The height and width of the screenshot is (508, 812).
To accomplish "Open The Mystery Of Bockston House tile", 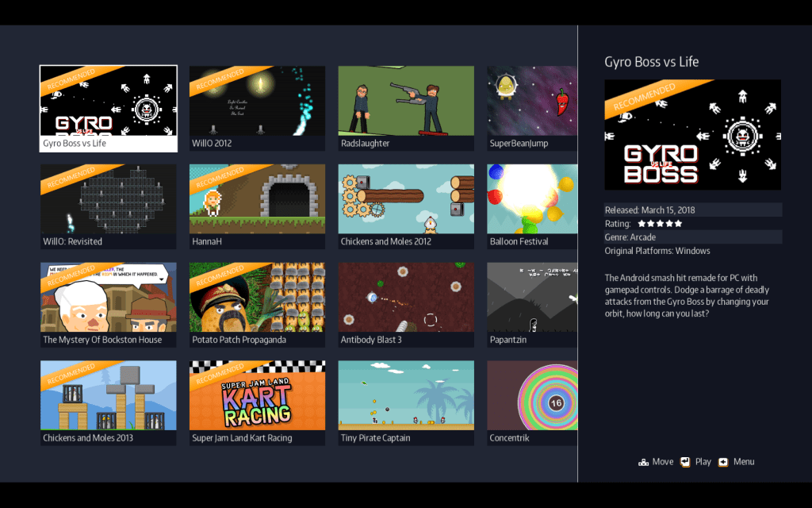I will (x=109, y=305).
